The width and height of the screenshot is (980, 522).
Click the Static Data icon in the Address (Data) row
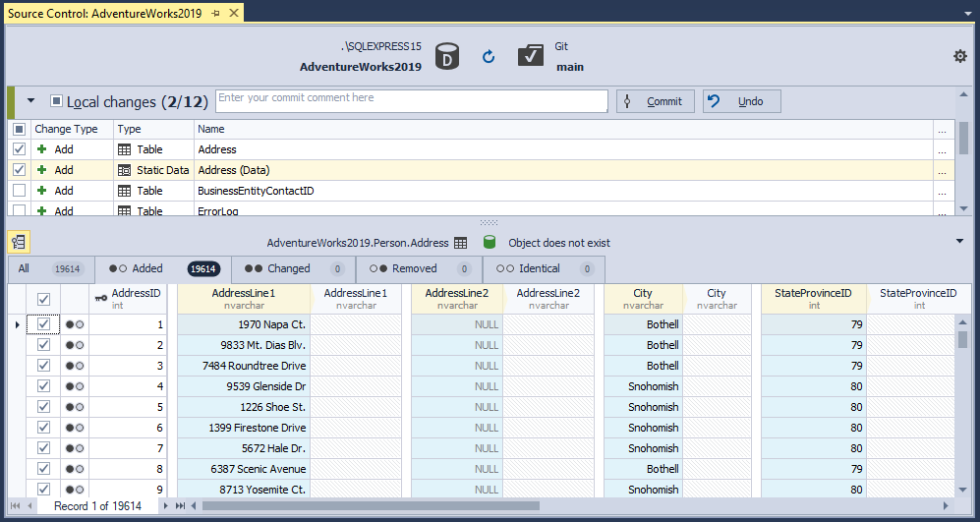pyautogui.click(x=125, y=170)
